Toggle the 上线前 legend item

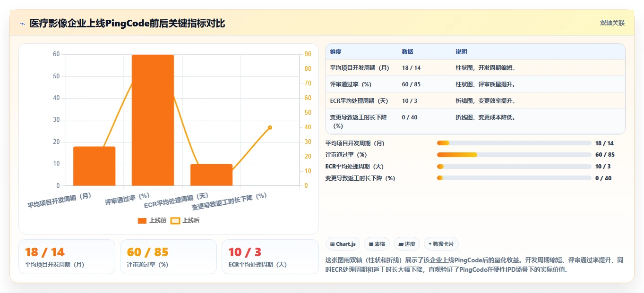coord(152,220)
